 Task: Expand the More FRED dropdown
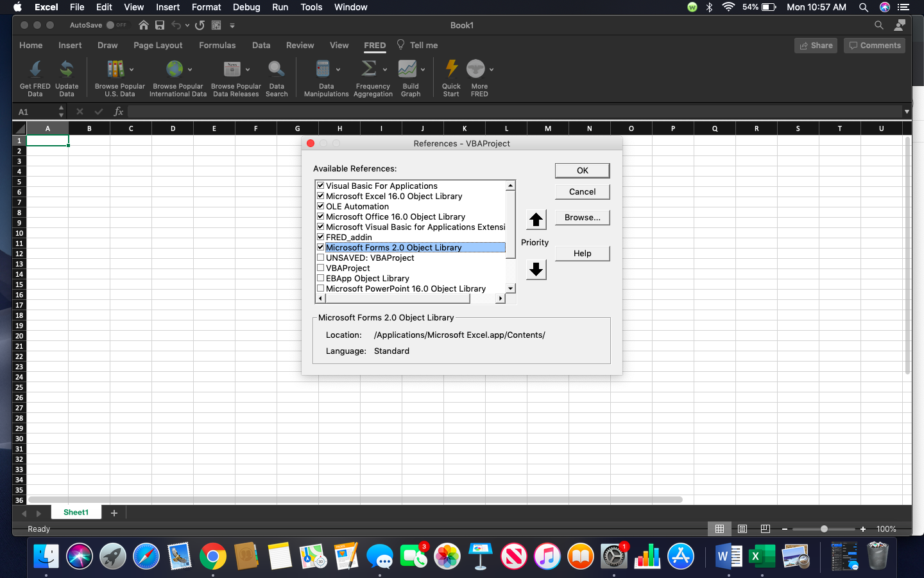coord(492,69)
